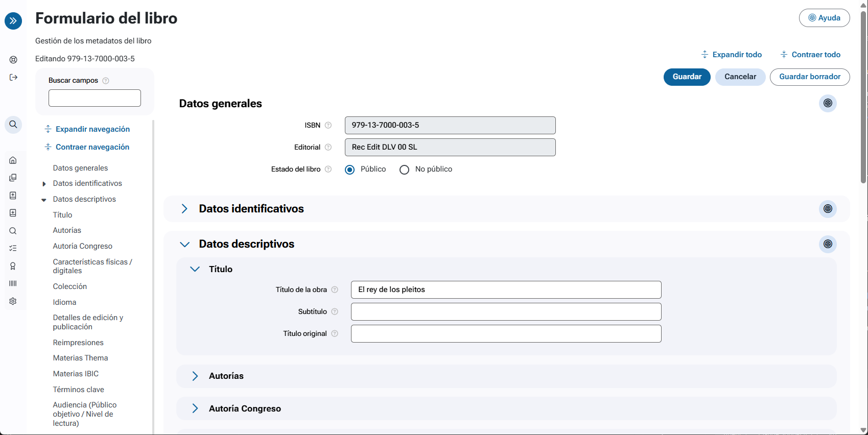Open the home icon in sidebar
Viewport: 868px width, 435px height.
[13, 160]
